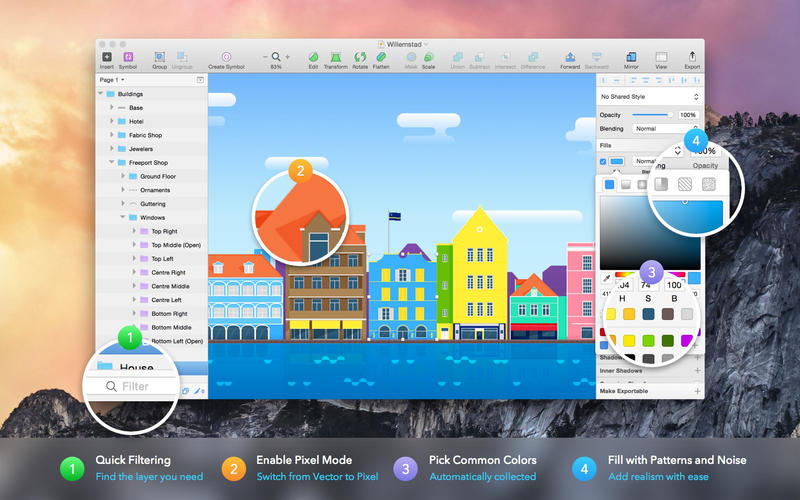The height and width of the screenshot is (500, 800).
Task: Select the Top Right layer under Windows
Action: pos(162,231)
